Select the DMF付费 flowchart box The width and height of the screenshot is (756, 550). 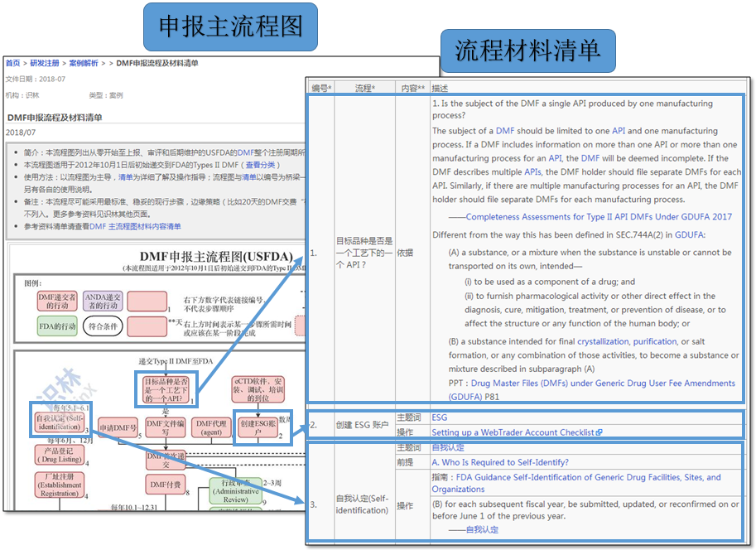coord(166,485)
